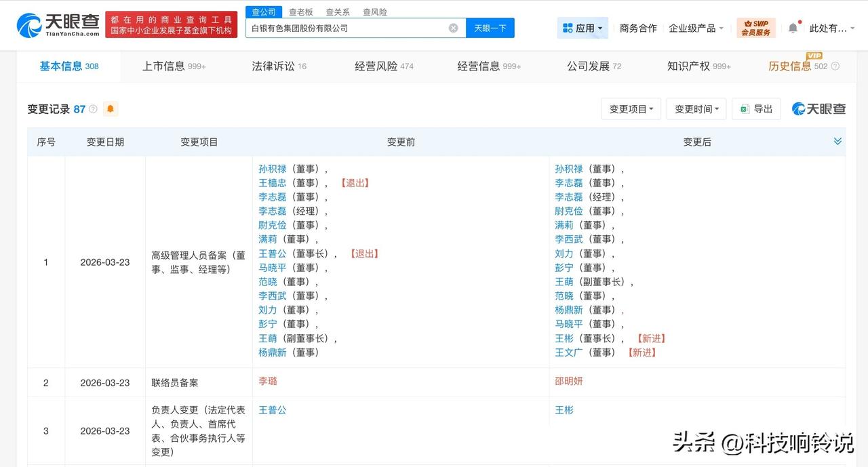Click the 2026-03-23 date in row 3

pos(105,431)
